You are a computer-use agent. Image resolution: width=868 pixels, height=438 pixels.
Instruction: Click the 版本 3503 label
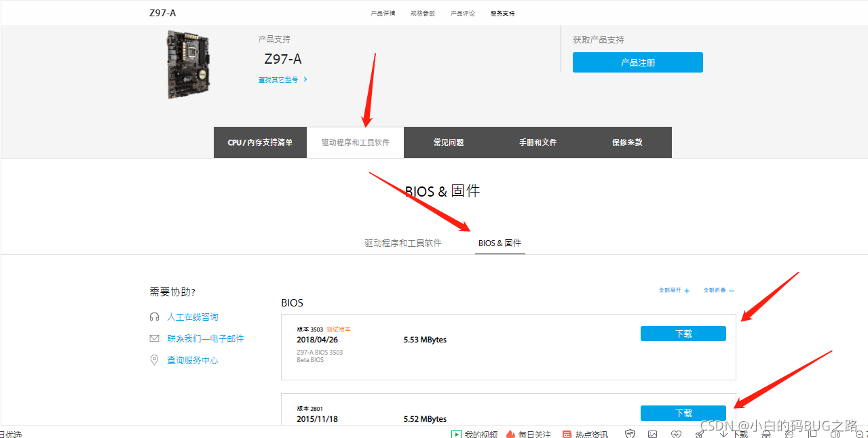pyautogui.click(x=310, y=330)
